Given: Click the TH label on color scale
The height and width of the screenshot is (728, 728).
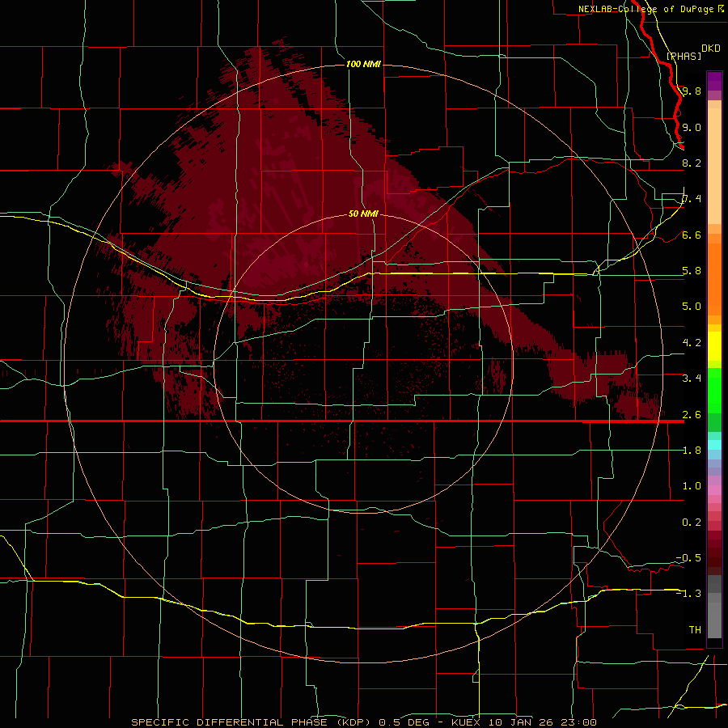Looking at the screenshot, I should click(x=695, y=630).
